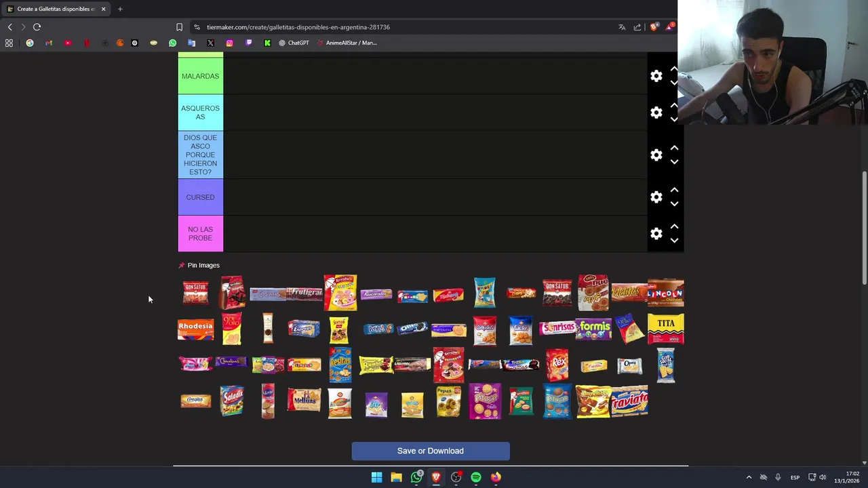Open settings gear for DIOS QUE ASCO tier

click(x=656, y=155)
